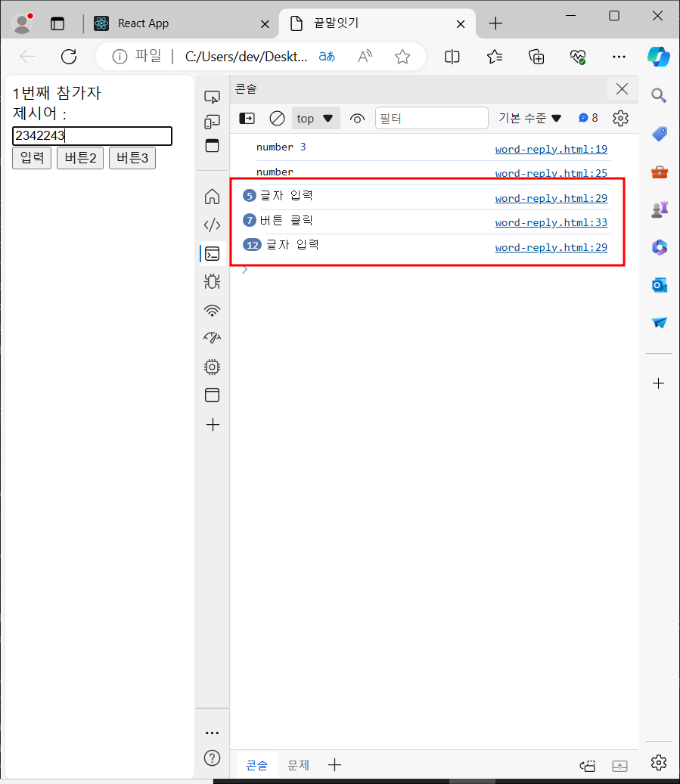Viewport: 680px width, 784px height.
Task: Toggle device emulation mode
Action: point(212,122)
